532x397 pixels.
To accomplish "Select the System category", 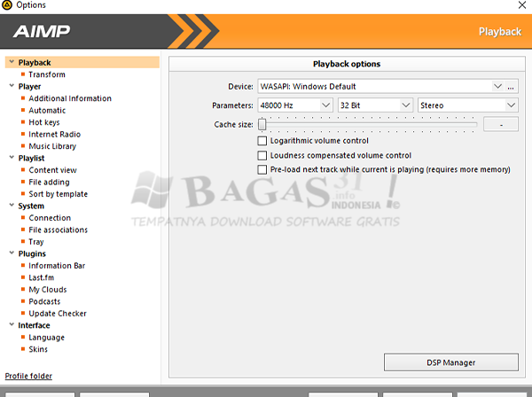I will 31,206.
